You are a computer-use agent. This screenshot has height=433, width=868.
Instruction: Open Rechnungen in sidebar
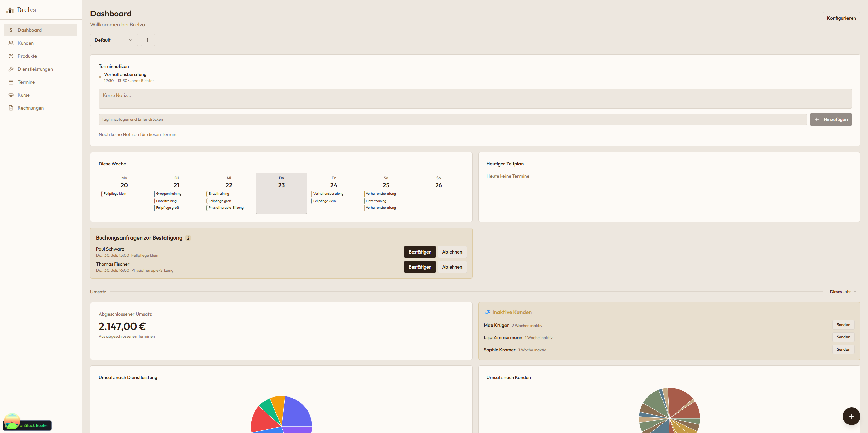coord(41,108)
